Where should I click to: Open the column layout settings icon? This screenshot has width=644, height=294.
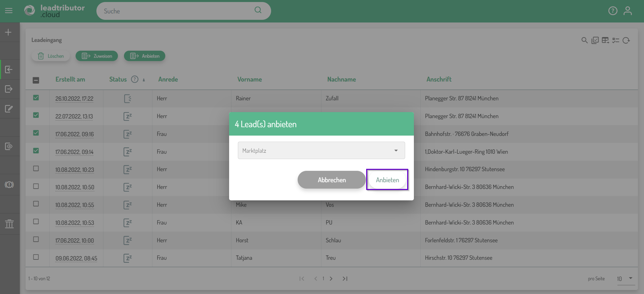click(x=605, y=40)
